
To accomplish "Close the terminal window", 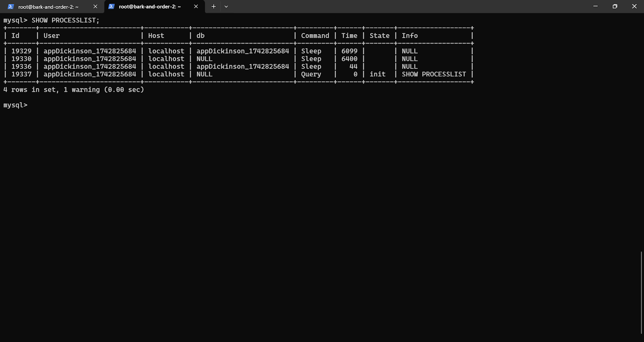I will [x=634, y=6].
